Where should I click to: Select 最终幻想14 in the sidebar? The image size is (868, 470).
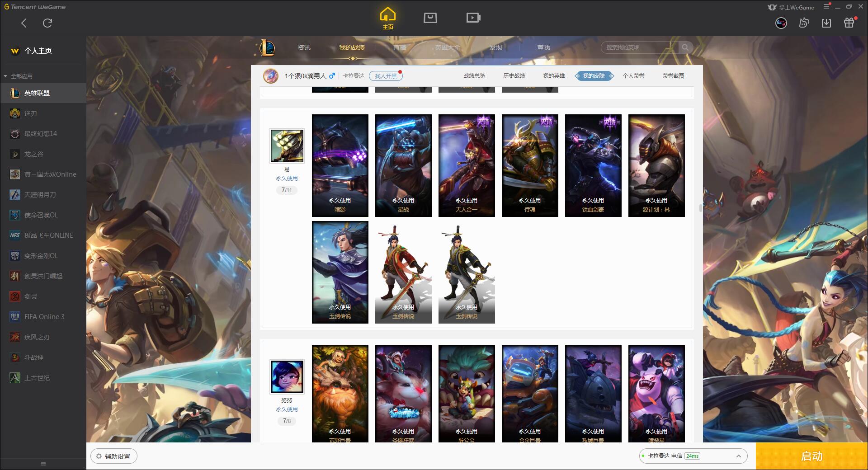tap(43, 134)
